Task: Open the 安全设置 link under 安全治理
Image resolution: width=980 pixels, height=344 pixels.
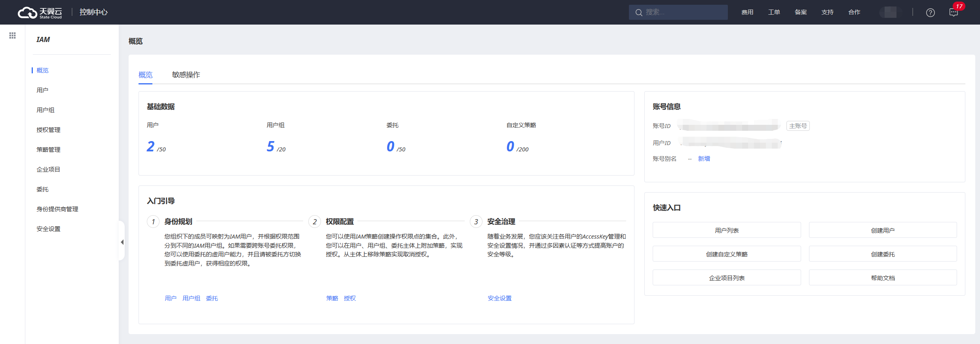Action: pos(499,298)
